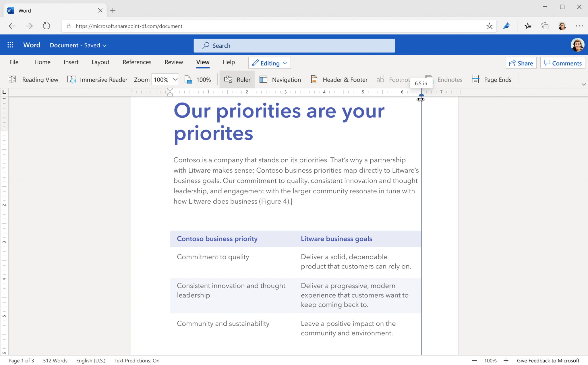This screenshot has width=588, height=365.
Task: Insert a Header & Footer
Action: click(339, 80)
